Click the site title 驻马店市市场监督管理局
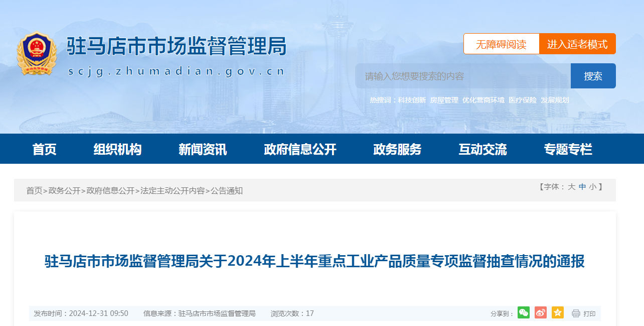This screenshot has width=644, height=326. [177, 47]
